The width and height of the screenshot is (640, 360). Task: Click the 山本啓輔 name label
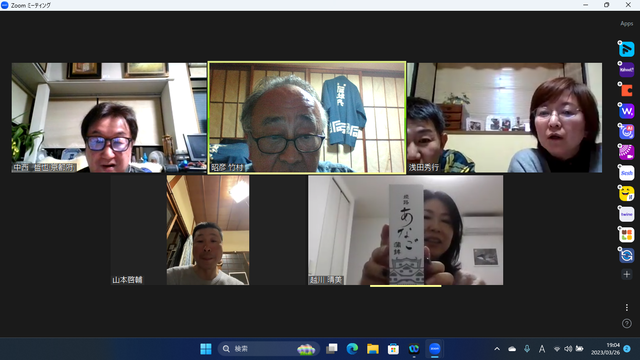click(127, 280)
